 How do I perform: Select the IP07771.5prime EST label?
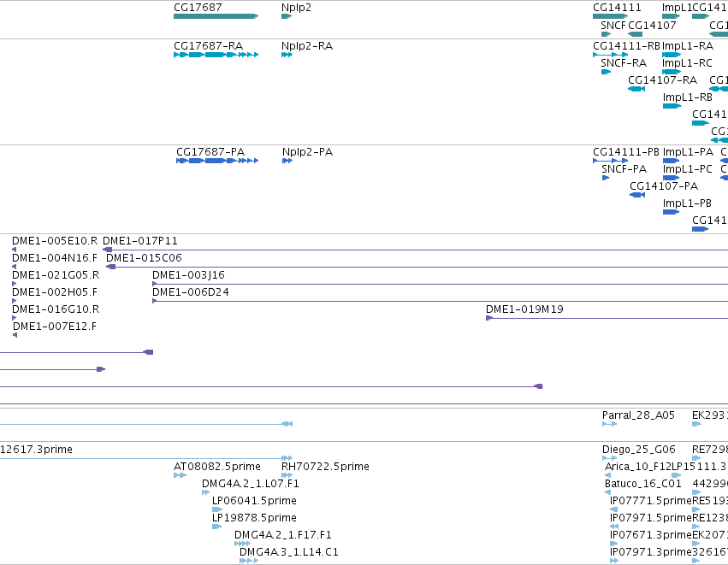[x=651, y=502]
